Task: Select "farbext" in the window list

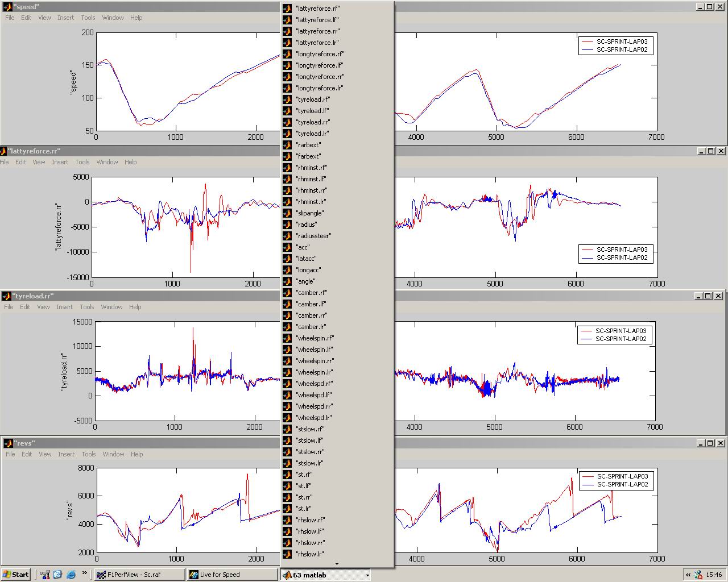Action: [337, 156]
